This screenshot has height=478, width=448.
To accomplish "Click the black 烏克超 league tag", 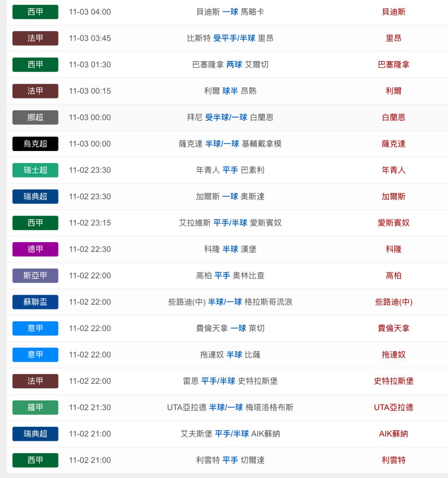I will [x=35, y=144].
